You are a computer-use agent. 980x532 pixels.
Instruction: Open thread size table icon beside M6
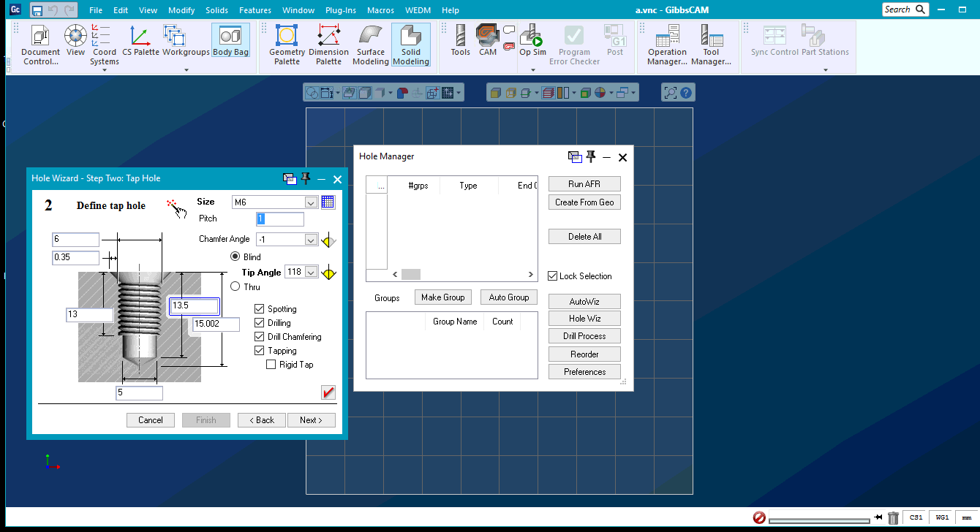(x=328, y=202)
